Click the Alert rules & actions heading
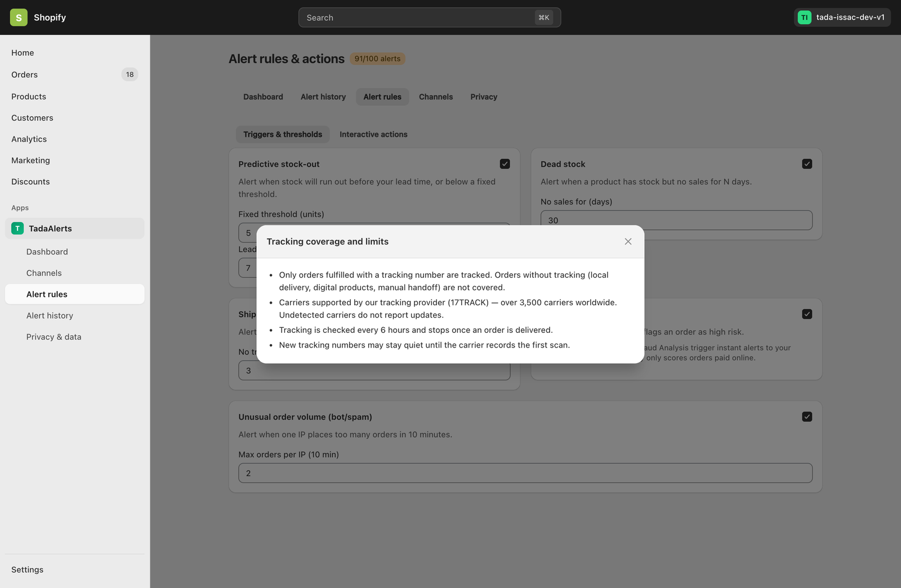This screenshot has width=901, height=588. pos(287,59)
